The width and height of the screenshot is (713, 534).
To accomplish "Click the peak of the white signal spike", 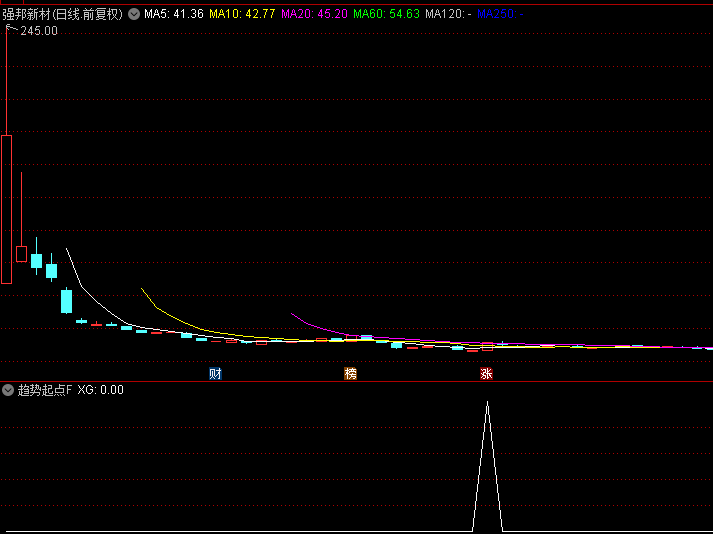I will pyautogui.click(x=487, y=403).
